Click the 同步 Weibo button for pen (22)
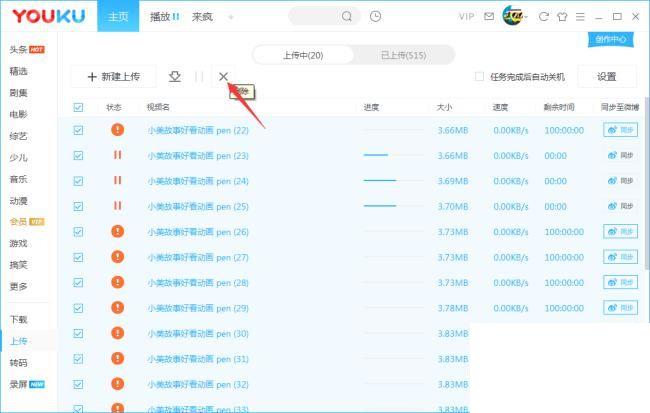The image size is (650, 413). pos(620,130)
